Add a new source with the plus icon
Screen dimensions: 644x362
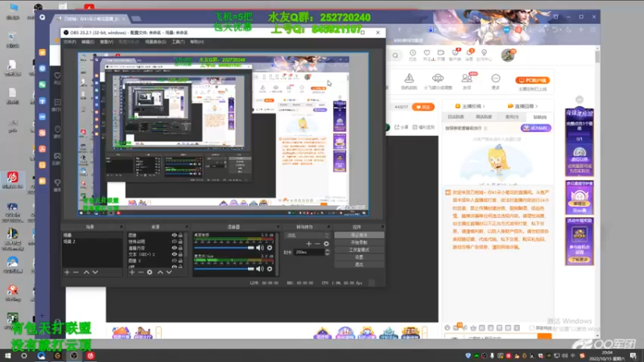[x=132, y=272]
